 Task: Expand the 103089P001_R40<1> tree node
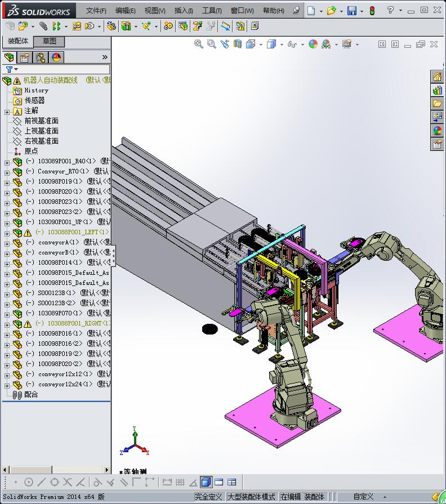[7, 163]
